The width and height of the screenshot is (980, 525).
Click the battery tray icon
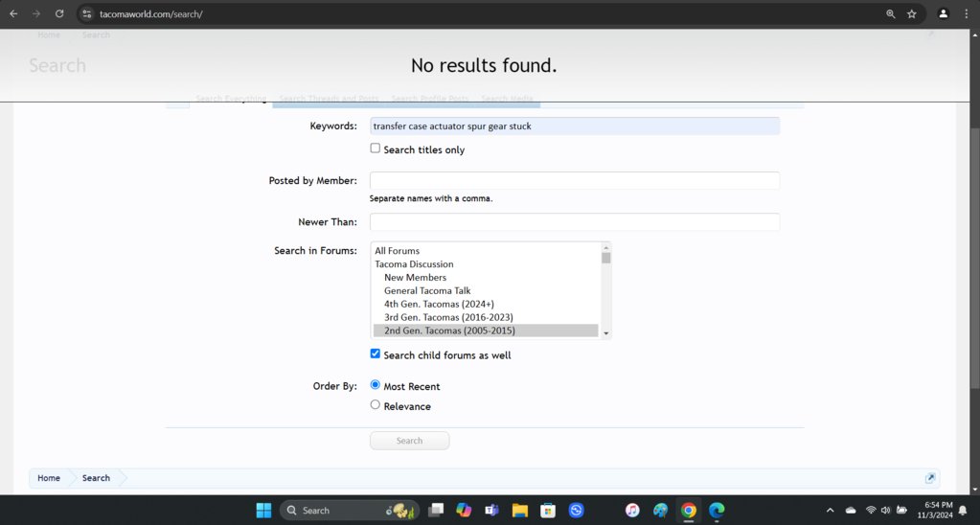[x=901, y=511]
